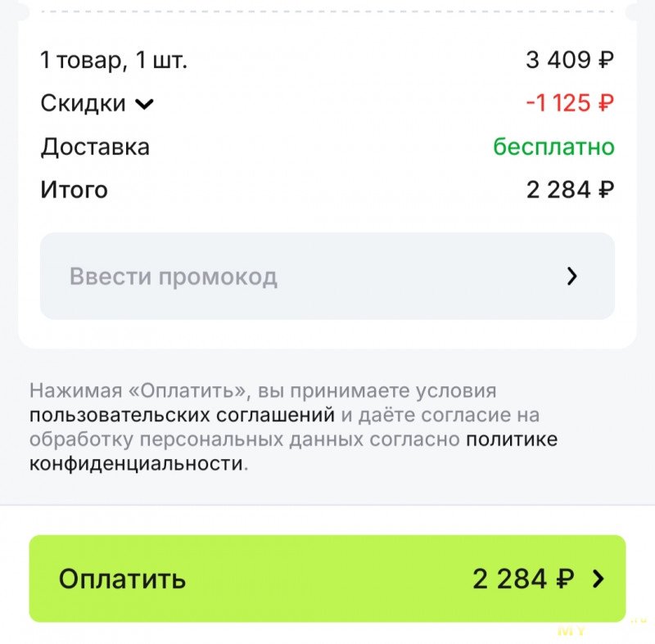Click the 2 284 ₽ amount on pay button
The height and width of the screenshot is (644, 655).
point(522,579)
